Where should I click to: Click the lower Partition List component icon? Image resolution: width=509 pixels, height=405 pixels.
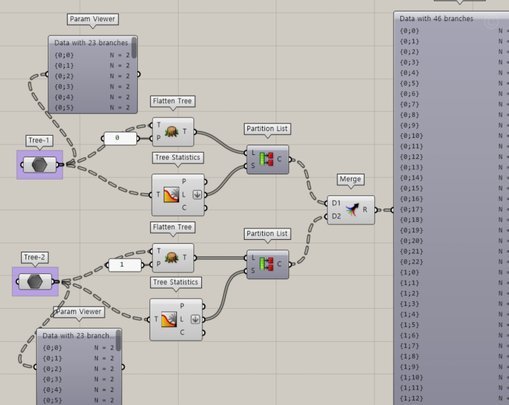tap(266, 264)
